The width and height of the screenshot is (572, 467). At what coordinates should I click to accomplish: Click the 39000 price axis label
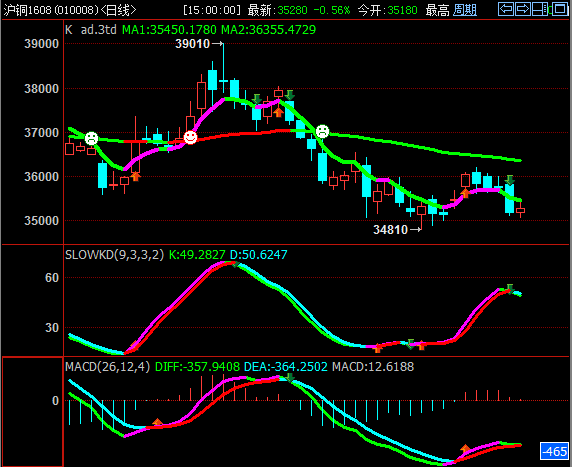pos(42,44)
